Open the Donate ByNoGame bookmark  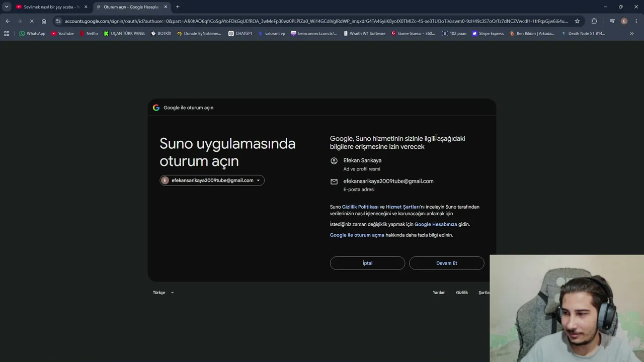[199, 34]
